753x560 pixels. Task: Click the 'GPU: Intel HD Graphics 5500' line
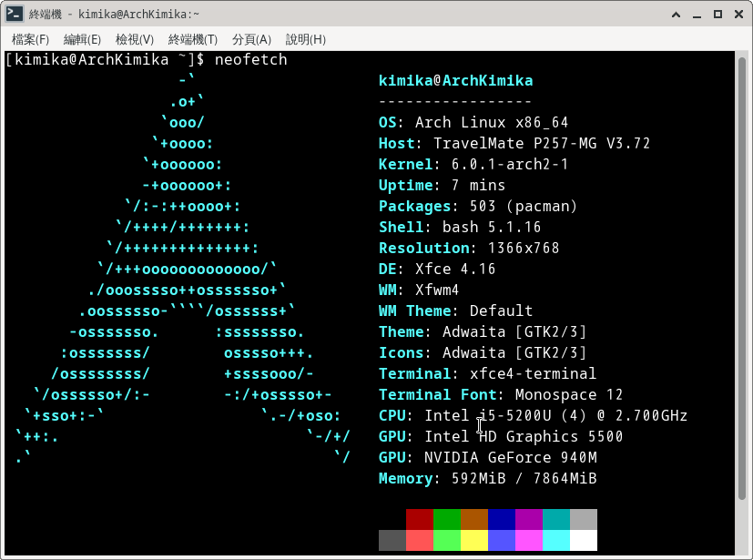[x=501, y=436]
